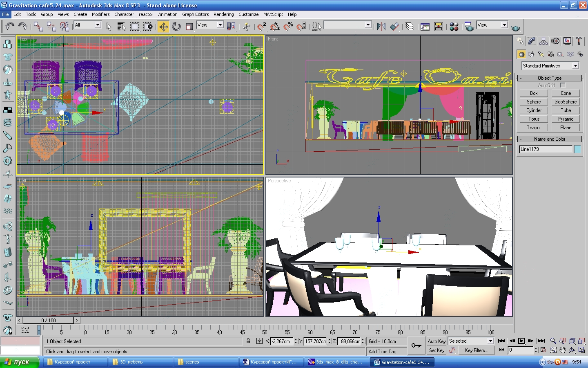
Task: Open the object color swatch
Action: pos(577,149)
